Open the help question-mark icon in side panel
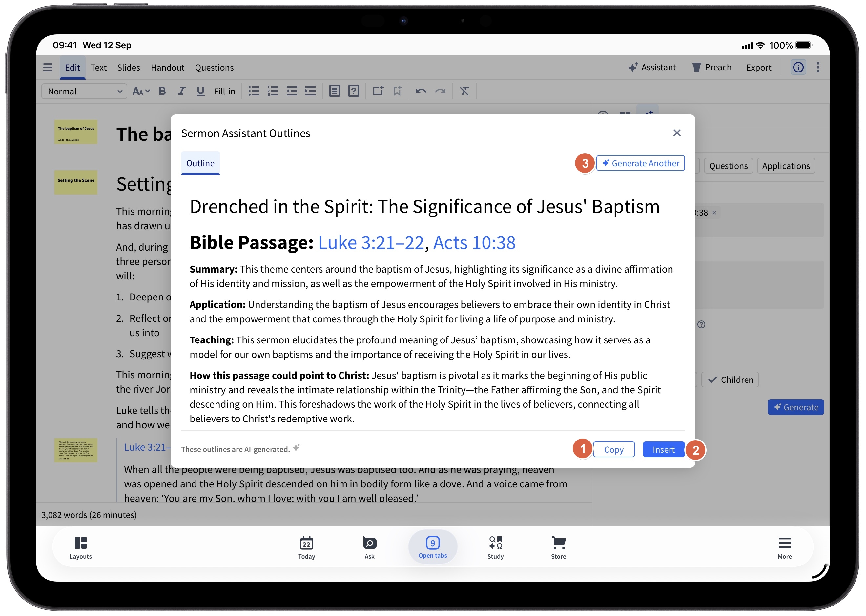 (701, 325)
